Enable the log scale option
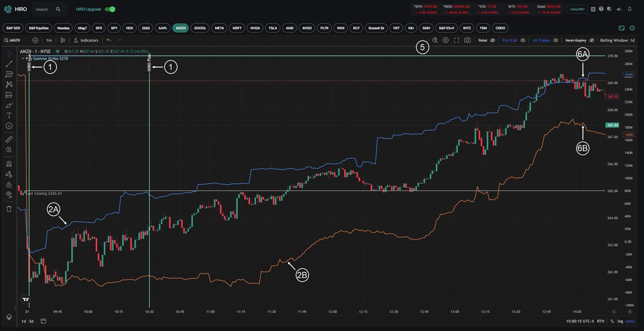The width and height of the screenshot is (644, 331). [x=620, y=321]
